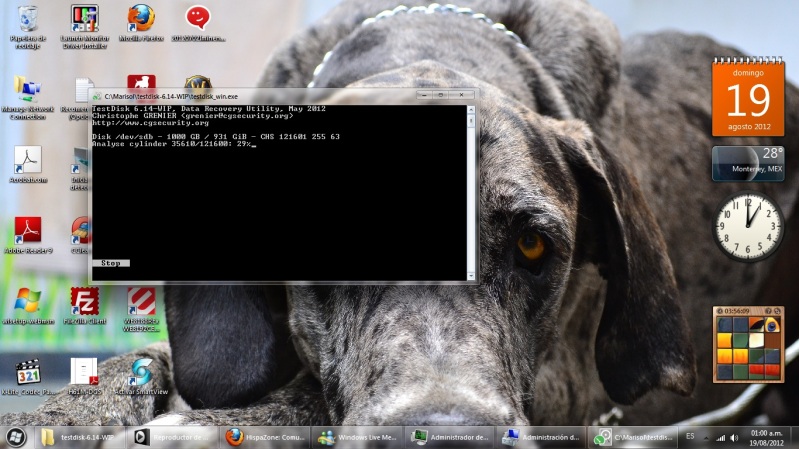Click the Monterrey weather gadget
The height and width of the screenshot is (449, 799).
747,163
